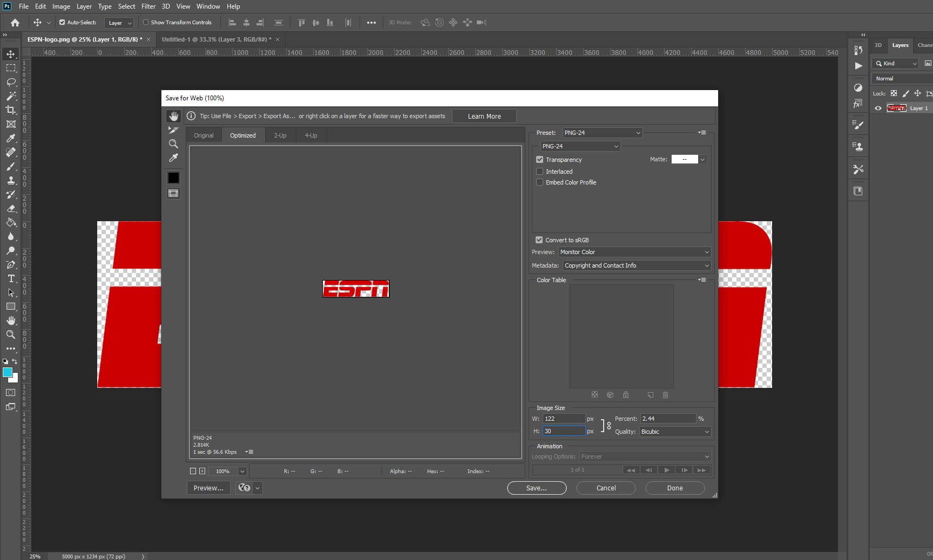Image resolution: width=933 pixels, height=560 pixels.
Task: Toggle the width-height constrain link
Action: click(609, 426)
